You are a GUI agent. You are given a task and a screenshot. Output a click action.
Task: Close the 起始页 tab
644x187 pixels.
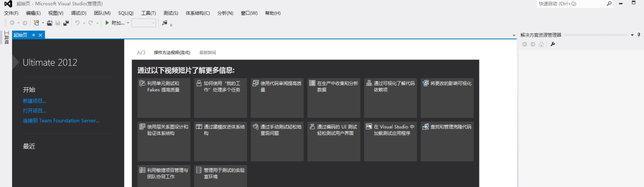tap(40, 35)
